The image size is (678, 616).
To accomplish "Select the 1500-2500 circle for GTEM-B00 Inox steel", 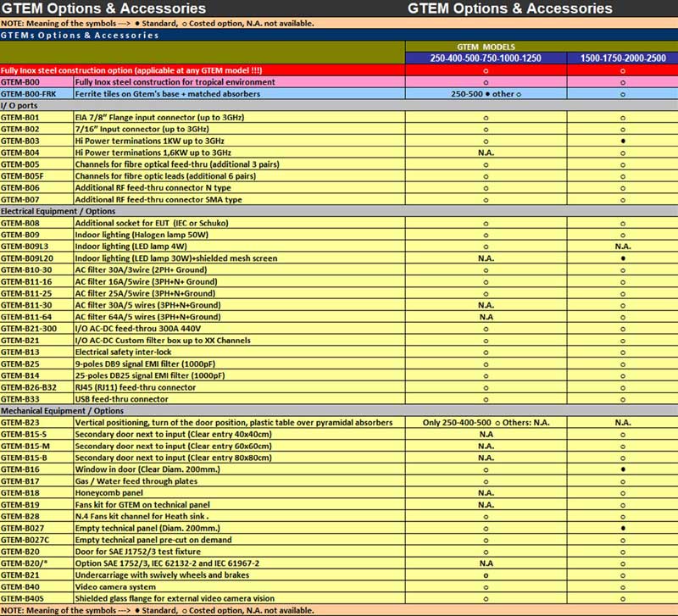I will (623, 82).
